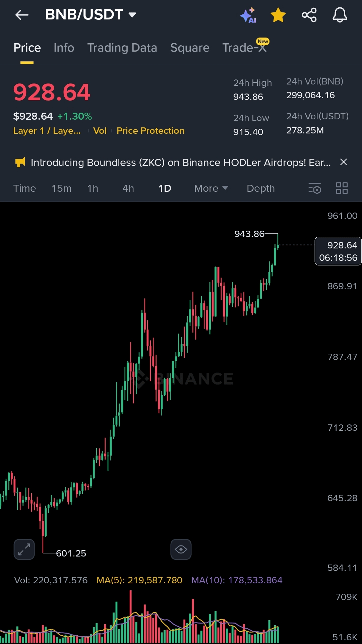
Task: Open the Trading Data tab
Action: click(x=122, y=48)
